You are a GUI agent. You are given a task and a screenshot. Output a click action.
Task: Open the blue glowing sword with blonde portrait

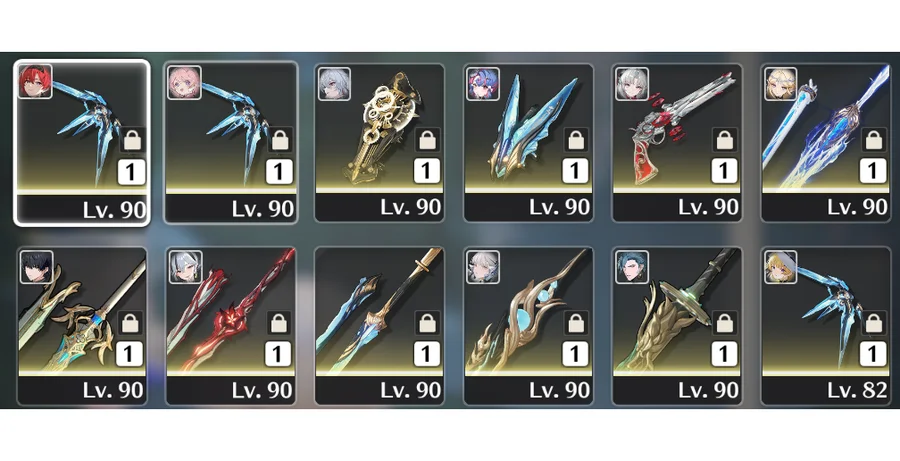(x=827, y=142)
